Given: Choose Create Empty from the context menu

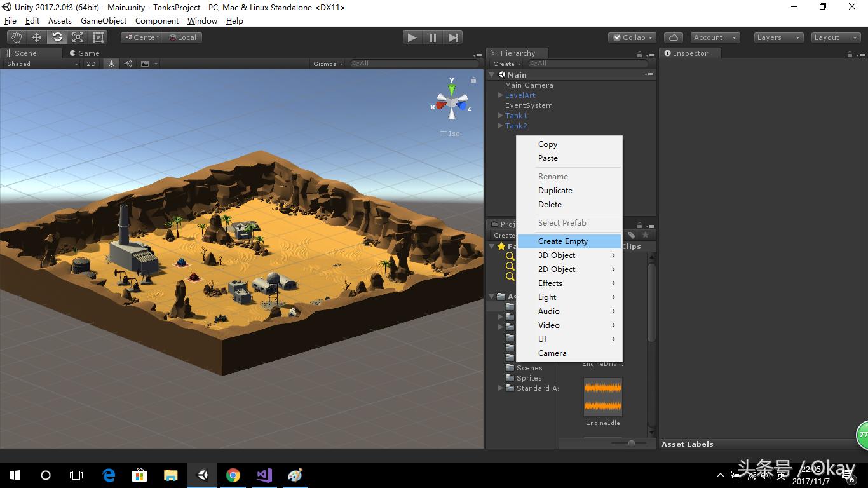Looking at the screenshot, I should click(563, 241).
